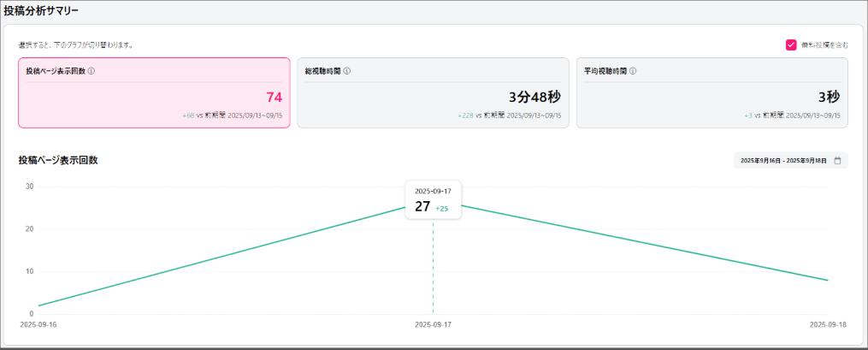Uncheck the pink checkbox at top right

click(791, 44)
